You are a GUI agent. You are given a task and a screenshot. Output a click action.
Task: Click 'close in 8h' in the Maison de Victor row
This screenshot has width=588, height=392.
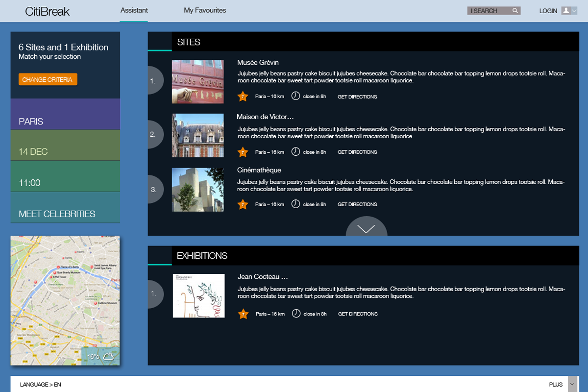(x=315, y=152)
